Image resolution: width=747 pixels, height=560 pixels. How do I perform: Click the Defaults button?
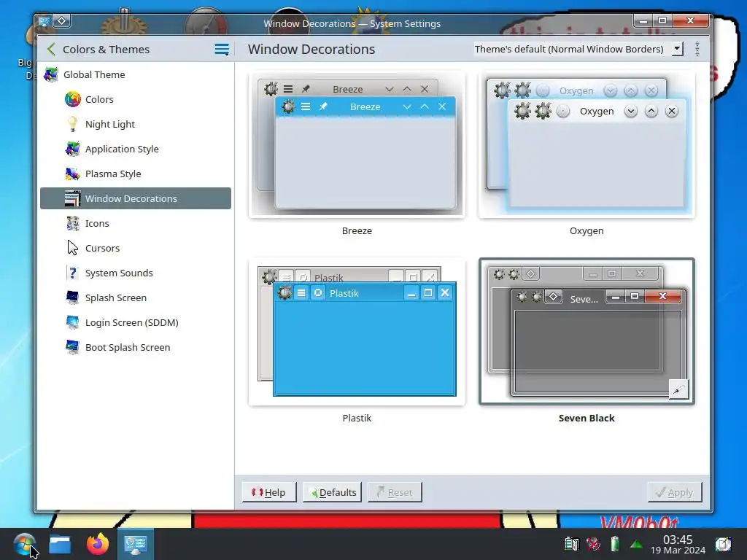332,492
